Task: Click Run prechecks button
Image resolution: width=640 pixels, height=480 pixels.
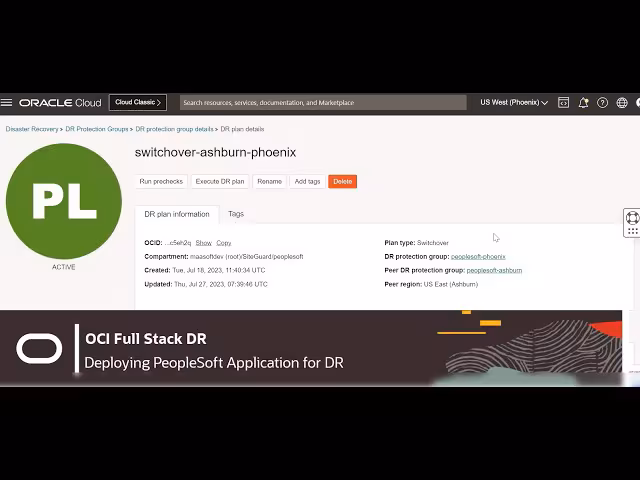Action: [161, 182]
